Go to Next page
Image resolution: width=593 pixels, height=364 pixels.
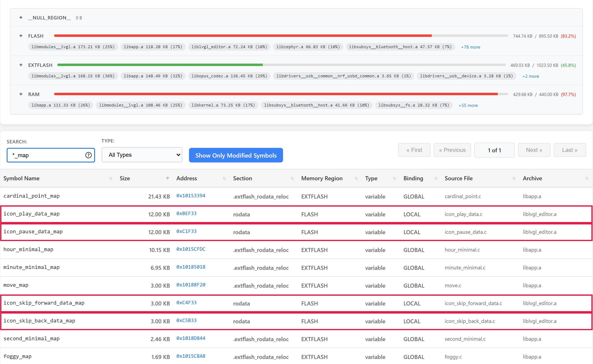534,150
